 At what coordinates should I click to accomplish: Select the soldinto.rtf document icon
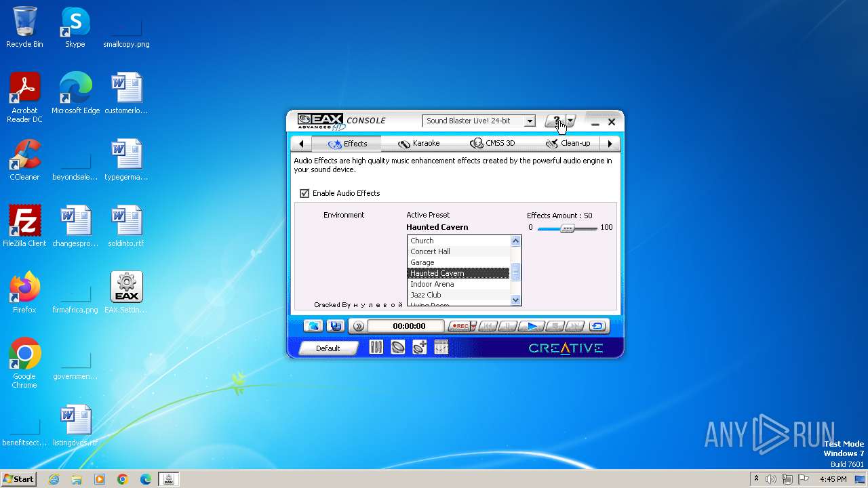(126, 226)
